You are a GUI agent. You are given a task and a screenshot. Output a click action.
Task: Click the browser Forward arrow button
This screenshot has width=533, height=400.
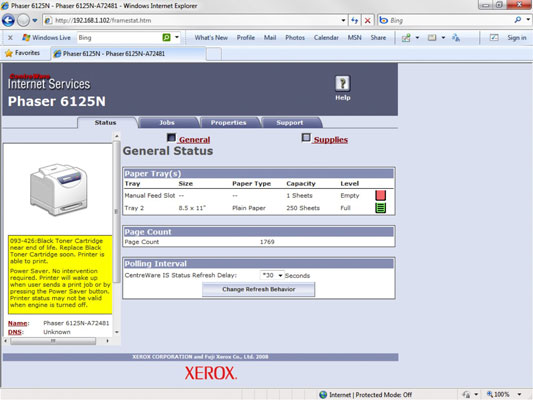point(23,21)
